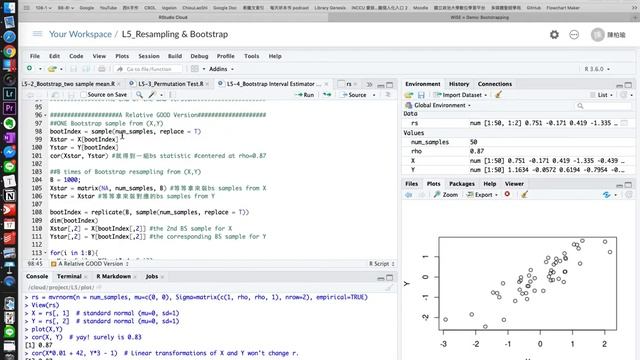Open the Import Dataset dropdown
The height and width of the screenshot is (360, 640).
[x=461, y=95]
